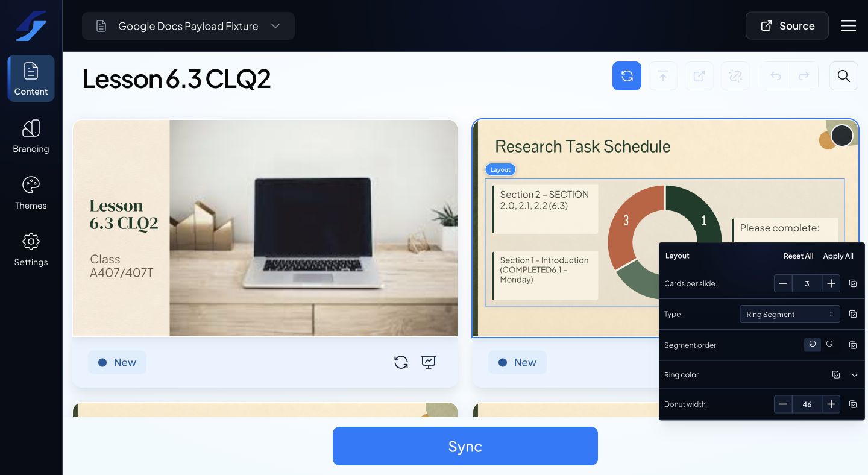868x475 pixels.
Task: Click the resync icon on the Lesson 6.3 card
Action: pyautogui.click(x=401, y=362)
